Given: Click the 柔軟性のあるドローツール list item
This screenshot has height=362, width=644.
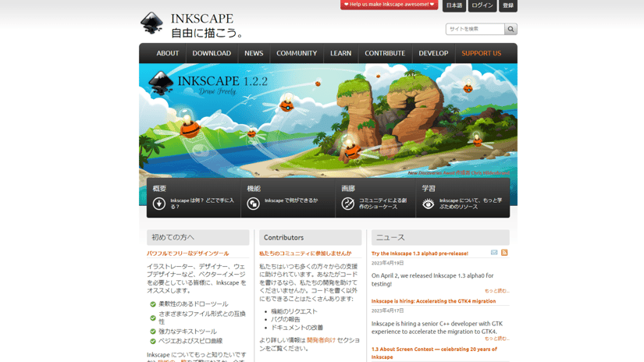Looking at the screenshot, I should coord(194,304).
